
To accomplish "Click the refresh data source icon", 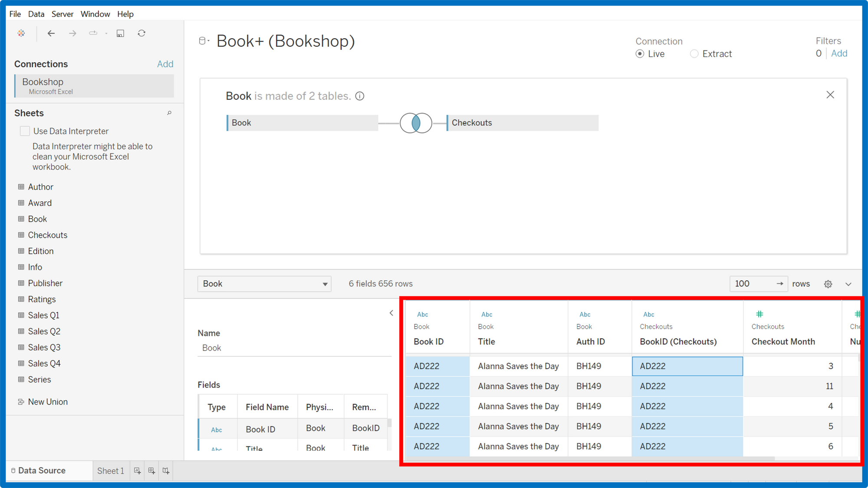I will 141,33.
